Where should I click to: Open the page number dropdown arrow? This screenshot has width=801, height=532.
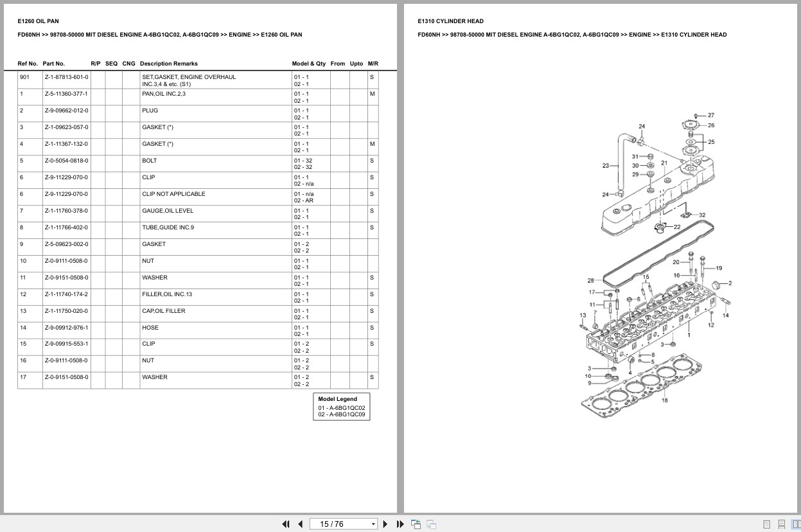click(x=373, y=524)
